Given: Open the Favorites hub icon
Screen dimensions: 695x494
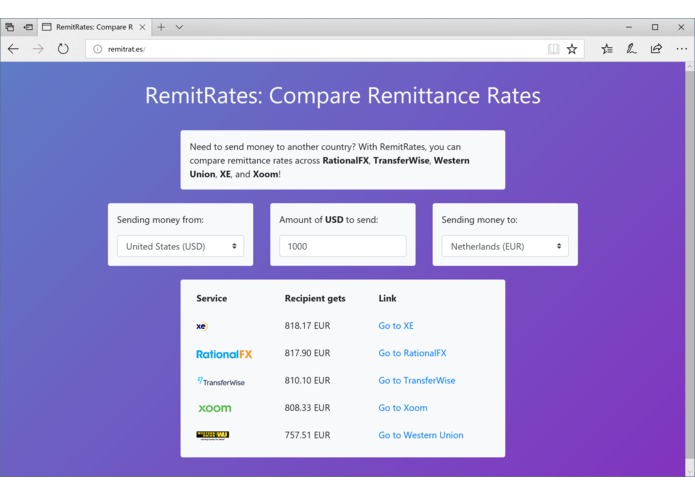Looking at the screenshot, I should [x=607, y=49].
